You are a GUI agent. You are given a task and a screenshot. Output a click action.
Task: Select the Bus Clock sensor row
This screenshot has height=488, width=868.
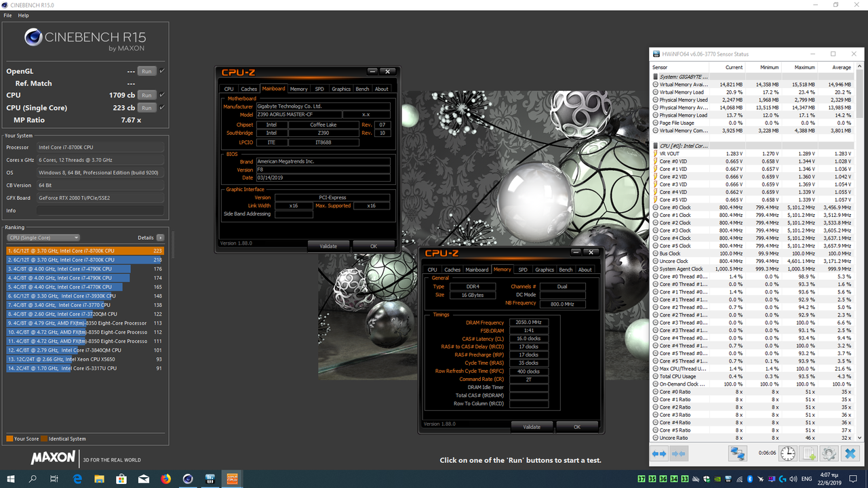click(x=752, y=253)
